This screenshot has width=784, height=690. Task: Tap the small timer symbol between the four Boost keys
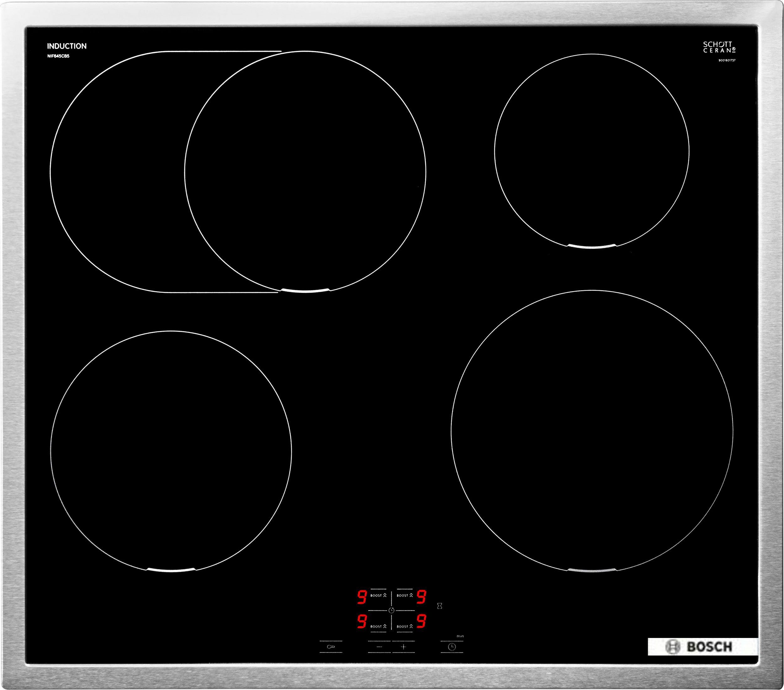(391, 610)
